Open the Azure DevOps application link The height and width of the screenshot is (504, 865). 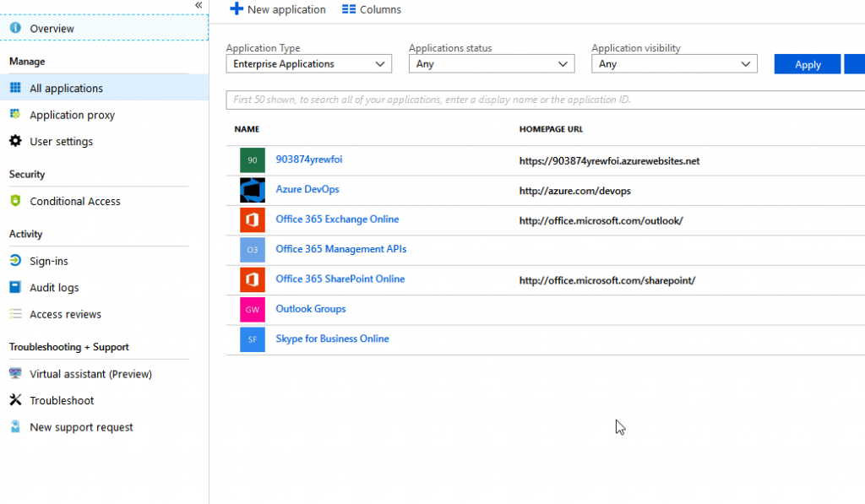307,189
